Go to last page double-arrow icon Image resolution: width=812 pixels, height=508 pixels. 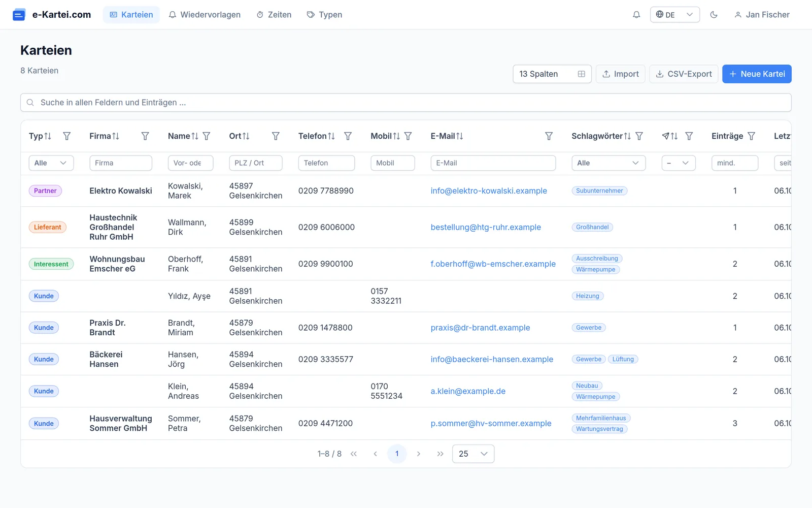coord(440,454)
